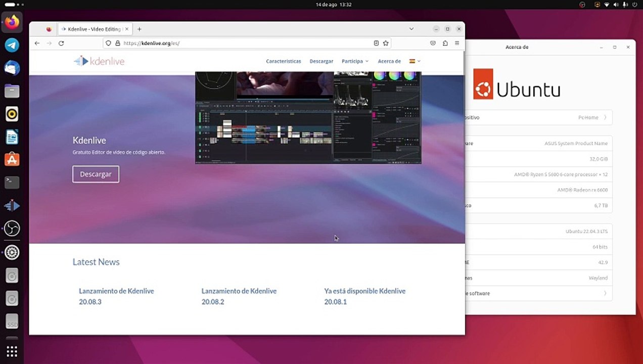The image size is (643, 364).
Task: Click the ASUS System Product Name text
Action: click(576, 144)
